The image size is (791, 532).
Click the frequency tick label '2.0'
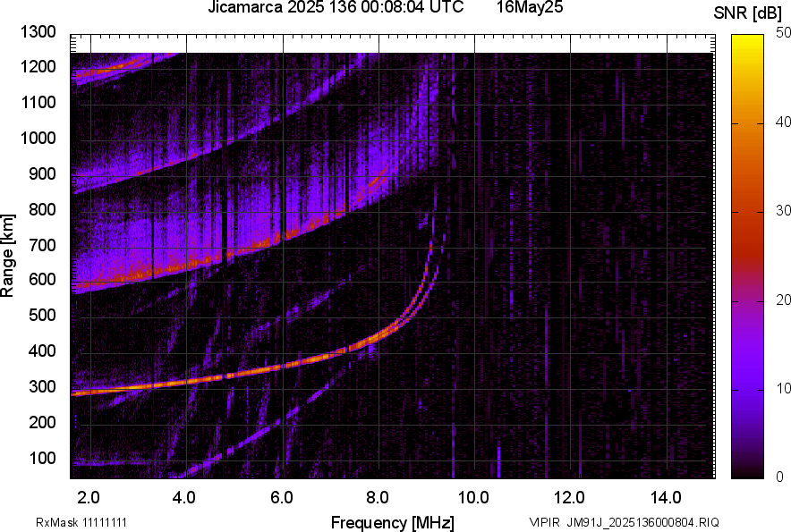pos(89,498)
